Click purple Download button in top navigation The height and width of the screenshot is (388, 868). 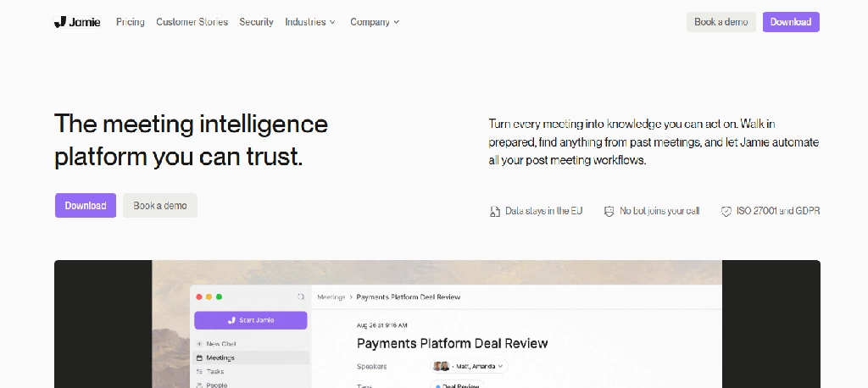791,22
